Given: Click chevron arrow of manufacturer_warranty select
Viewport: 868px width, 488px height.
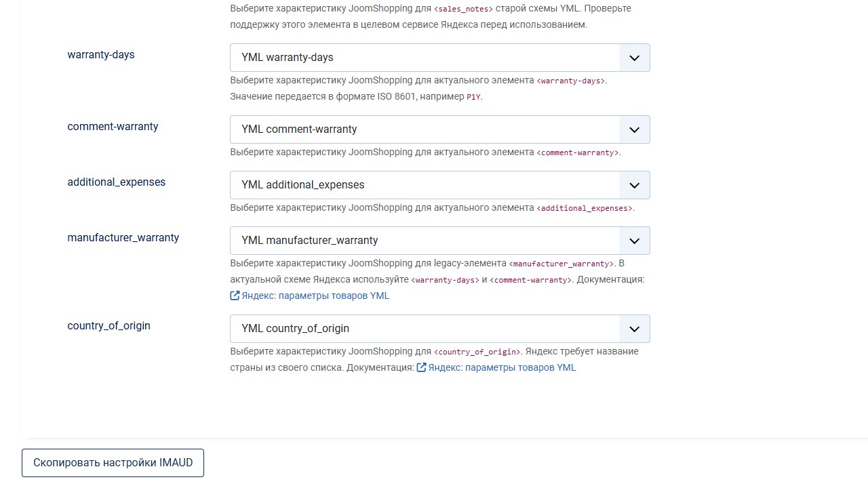Looking at the screenshot, I should [x=634, y=241].
